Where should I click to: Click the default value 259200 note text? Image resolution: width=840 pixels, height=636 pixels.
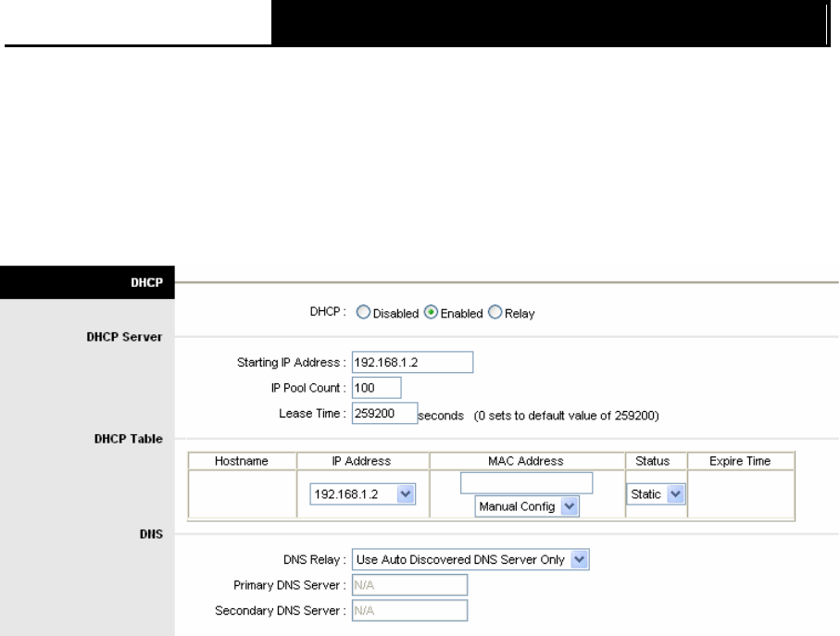pos(566,416)
